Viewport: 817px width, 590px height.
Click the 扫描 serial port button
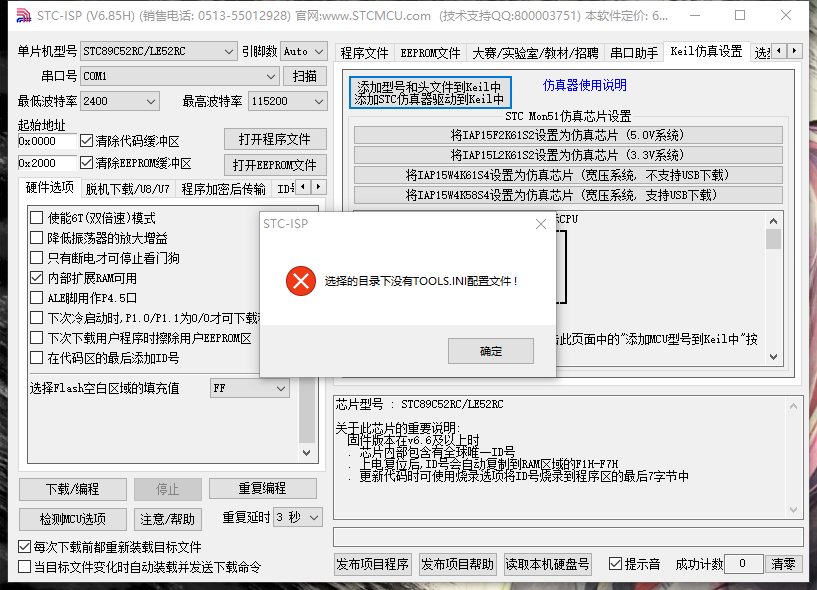click(305, 76)
